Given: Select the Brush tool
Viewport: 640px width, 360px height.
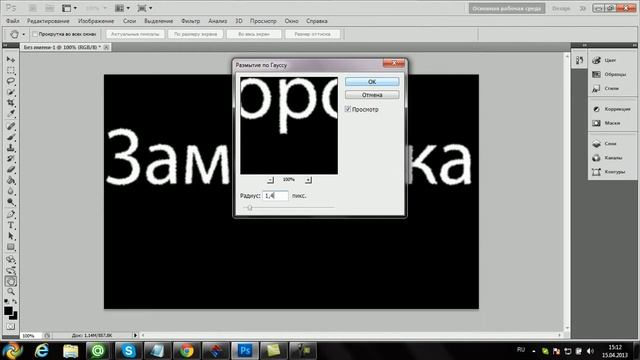Looking at the screenshot, I should [11, 137].
